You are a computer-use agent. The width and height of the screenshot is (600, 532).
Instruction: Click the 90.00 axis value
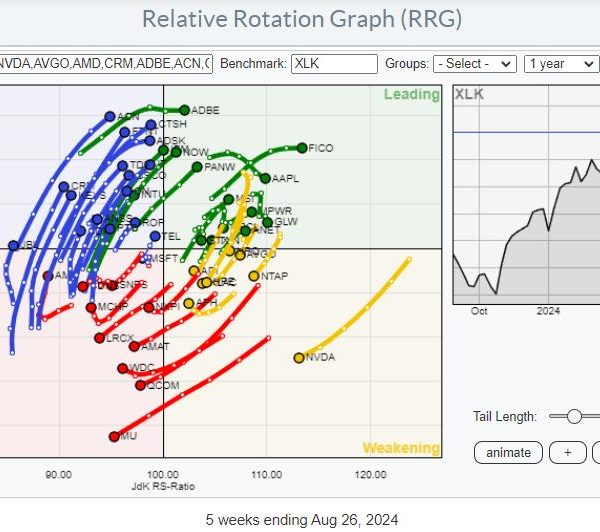[59, 475]
